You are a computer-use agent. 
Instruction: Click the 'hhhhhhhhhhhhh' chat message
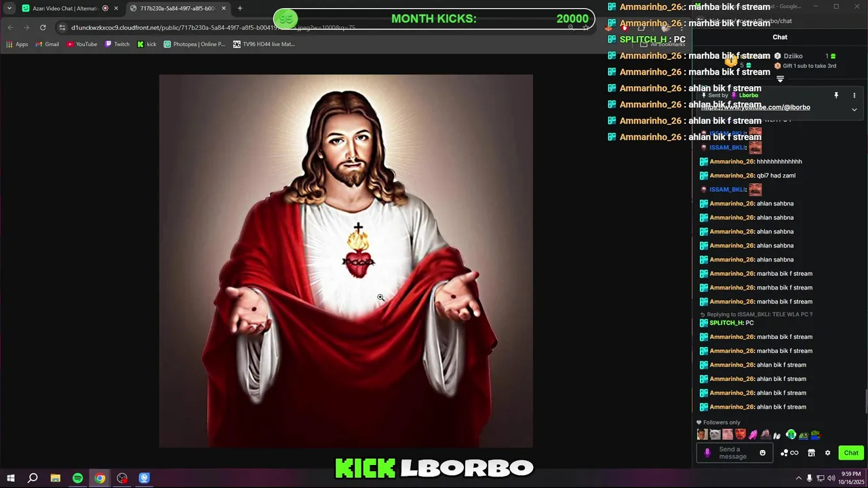coord(779,161)
